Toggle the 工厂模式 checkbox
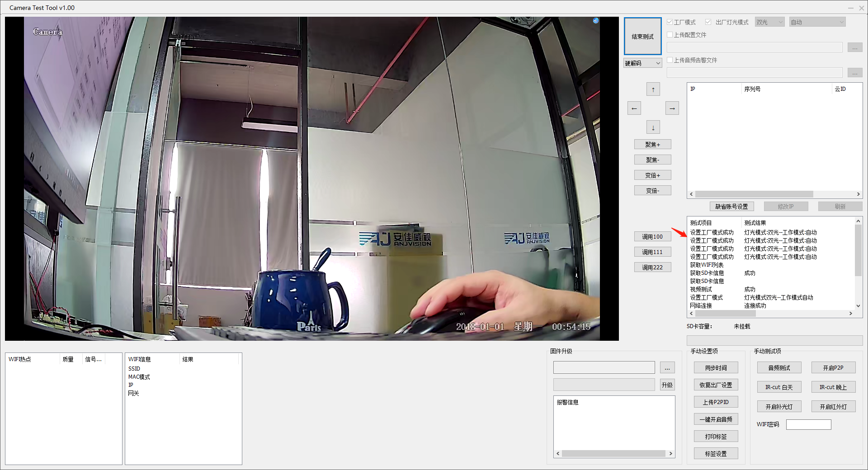The width and height of the screenshot is (868, 470). [670, 22]
